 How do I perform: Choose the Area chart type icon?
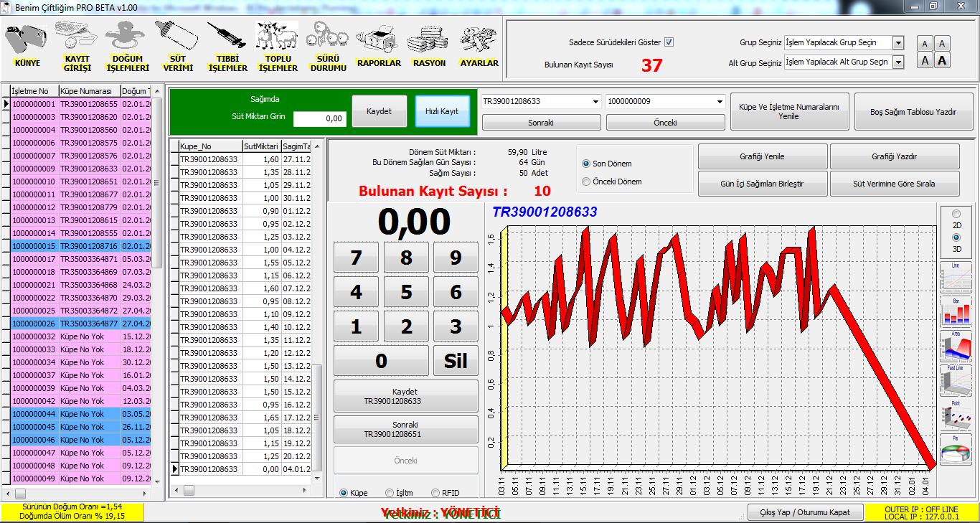pos(956,346)
